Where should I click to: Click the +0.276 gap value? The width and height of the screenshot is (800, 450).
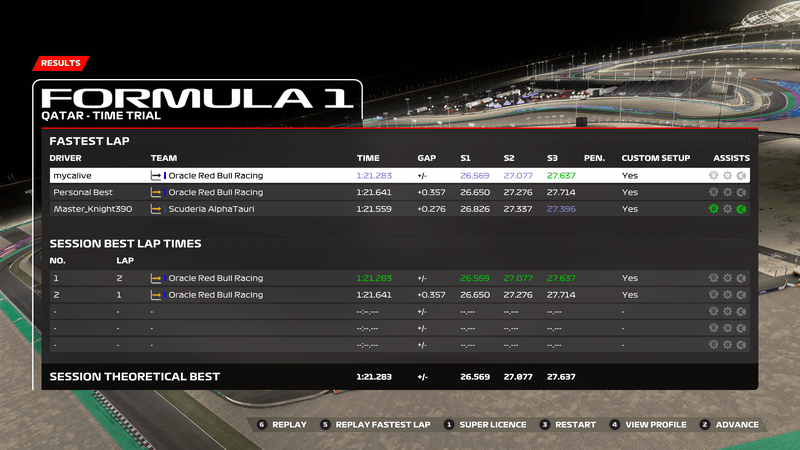pyautogui.click(x=431, y=209)
